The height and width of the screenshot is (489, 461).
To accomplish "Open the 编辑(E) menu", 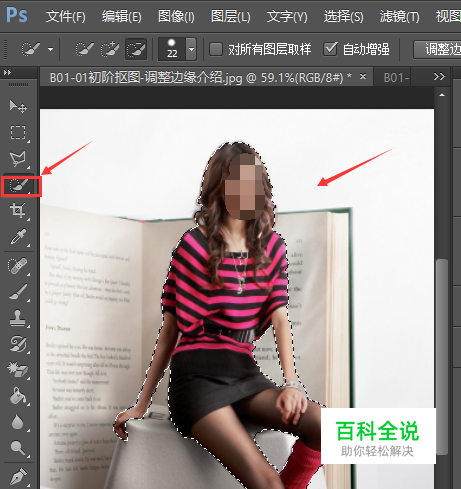I will pyautogui.click(x=121, y=16).
